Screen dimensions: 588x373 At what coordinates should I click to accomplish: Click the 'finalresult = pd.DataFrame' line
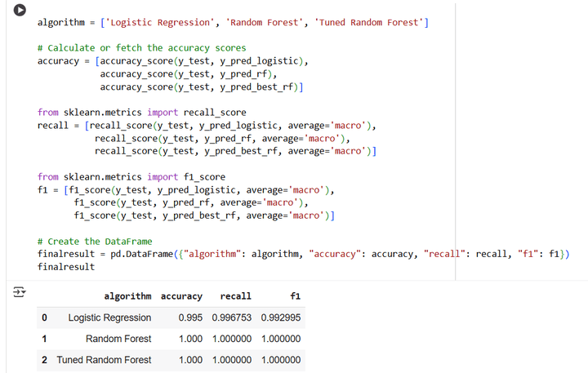303,254
